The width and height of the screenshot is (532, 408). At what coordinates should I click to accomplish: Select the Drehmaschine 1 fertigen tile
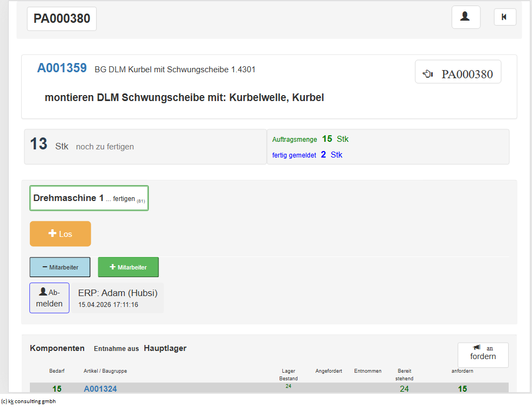tap(89, 198)
